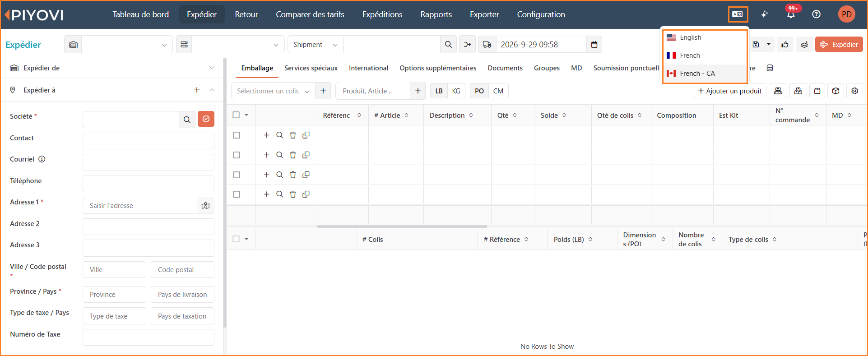
Task: Open the map icon in Adresse 1
Action: pyautogui.click(x=206, y=205)
